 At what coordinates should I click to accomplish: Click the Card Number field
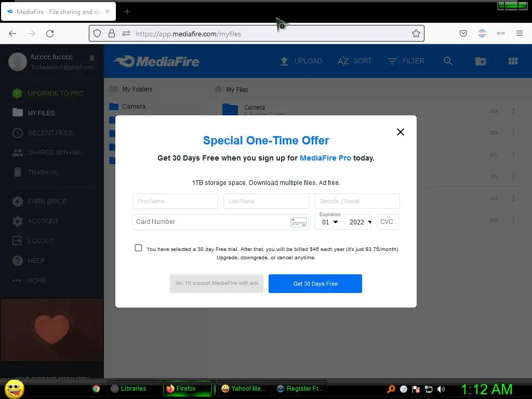[x=220, y=222]
